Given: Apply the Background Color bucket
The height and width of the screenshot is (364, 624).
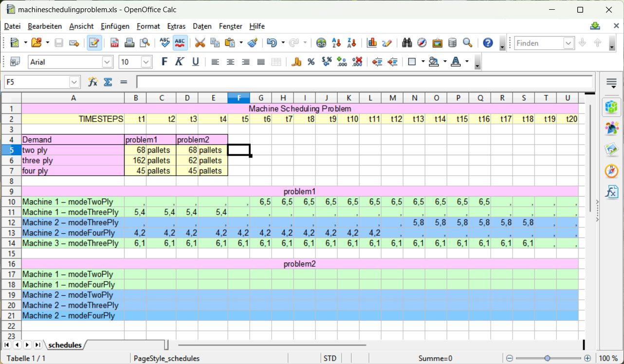Looking at the screenshot, I should pyautogui.click(x=434, y=62).
